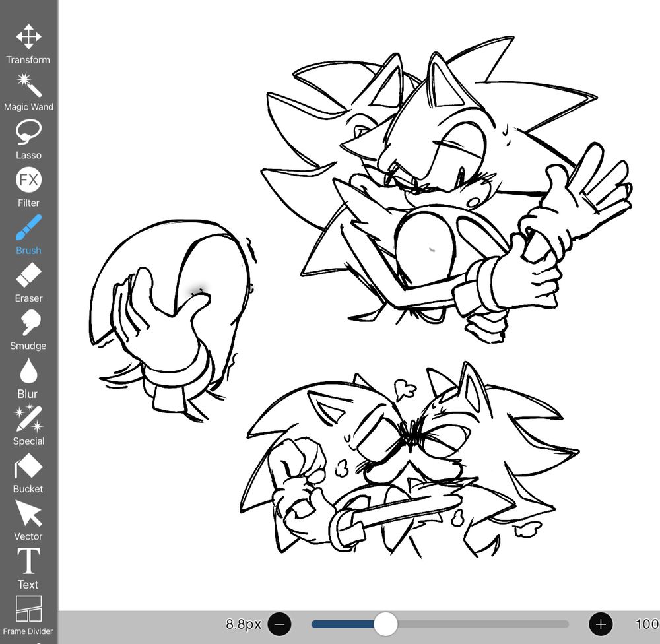
Task: Decrease brush size with minus button
Action: point(279,624)
